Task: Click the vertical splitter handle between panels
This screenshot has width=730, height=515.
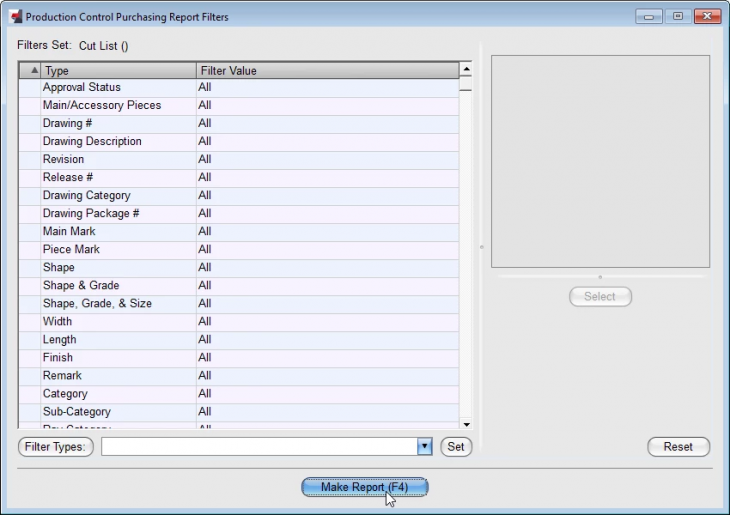Action: click(481, 247)
